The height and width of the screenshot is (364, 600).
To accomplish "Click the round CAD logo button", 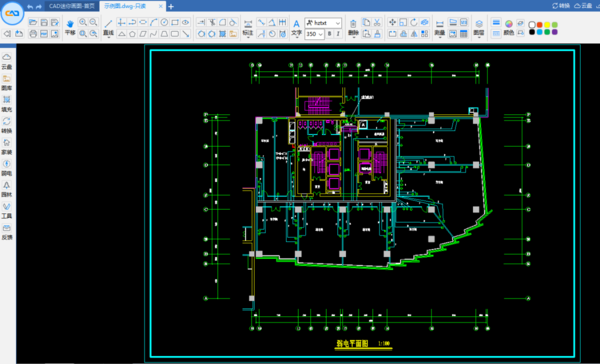I will pyautogui.click(x=12, y=13).
